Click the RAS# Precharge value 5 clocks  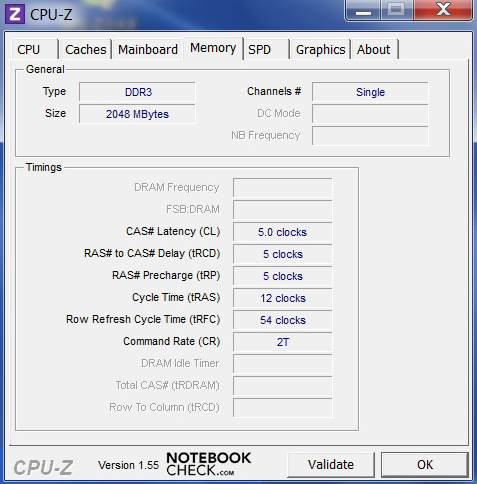click(x=283, y=276)
